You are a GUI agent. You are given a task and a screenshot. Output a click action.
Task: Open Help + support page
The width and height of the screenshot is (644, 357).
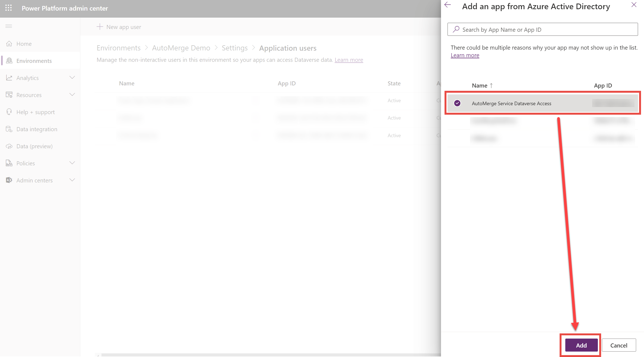pos(40,112)
